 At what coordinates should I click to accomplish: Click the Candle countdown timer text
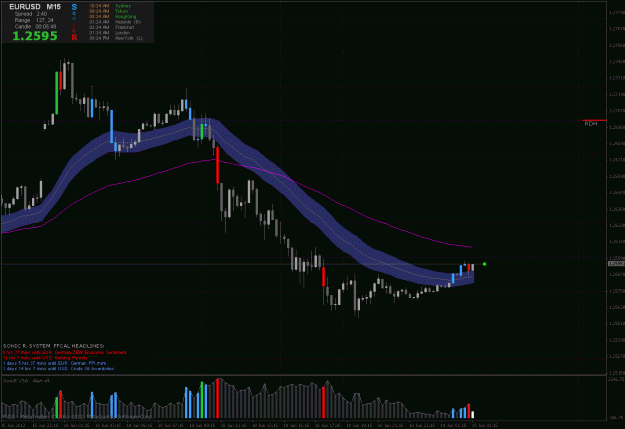(35, 26)
